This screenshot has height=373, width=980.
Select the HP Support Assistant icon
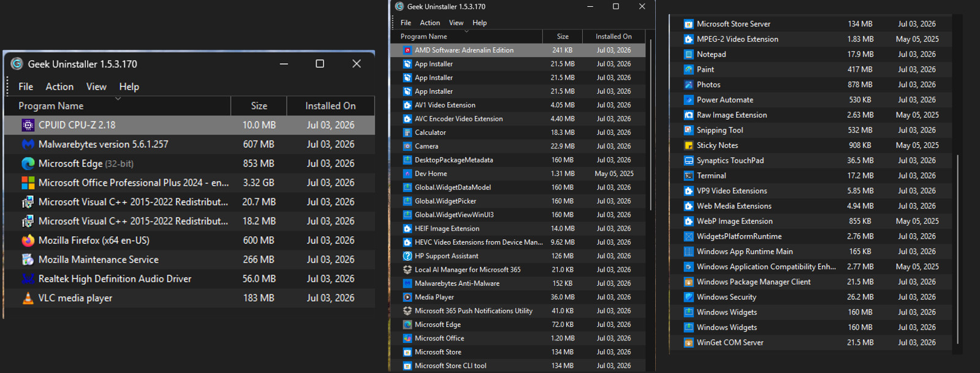(407, 256)
